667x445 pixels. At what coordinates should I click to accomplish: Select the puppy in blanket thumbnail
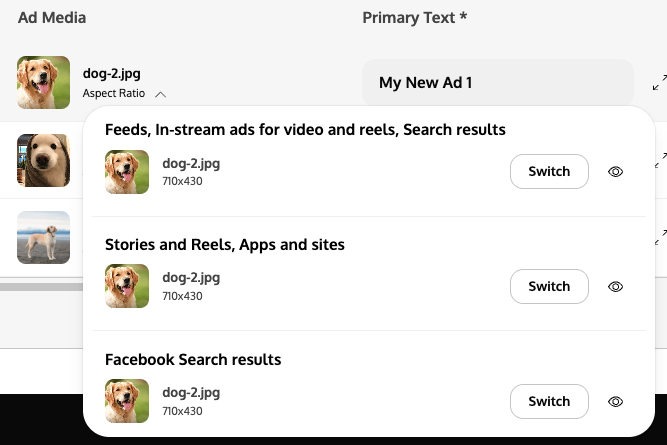coord(43,160)
